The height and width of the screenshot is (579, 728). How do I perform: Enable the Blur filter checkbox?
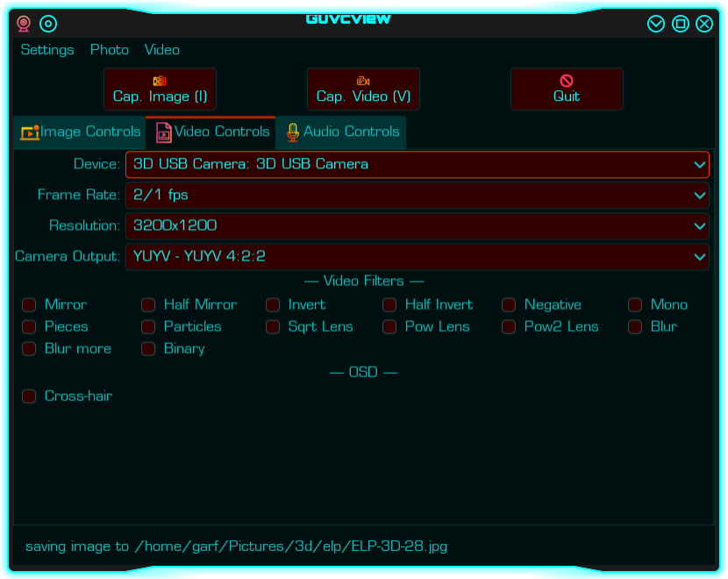pyautogui.click(x=635, y=327)
